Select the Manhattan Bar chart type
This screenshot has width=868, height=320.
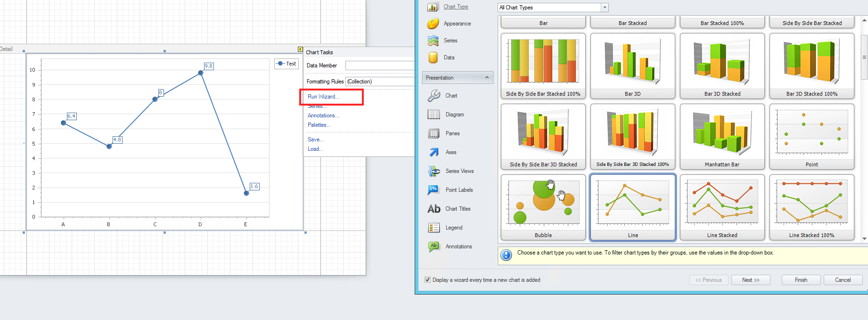point(722,137)
